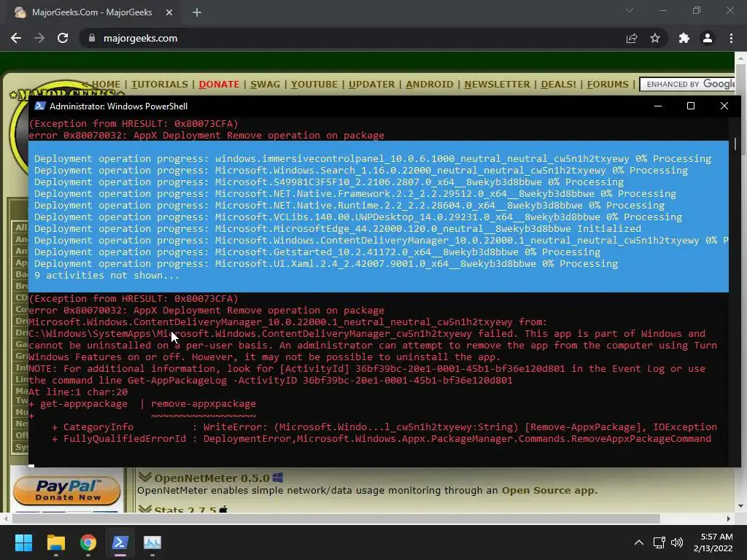This screenshot has width=747, height=560.
Task: Open the Chrome extensions puzzle icon
Action: [684, 38]
